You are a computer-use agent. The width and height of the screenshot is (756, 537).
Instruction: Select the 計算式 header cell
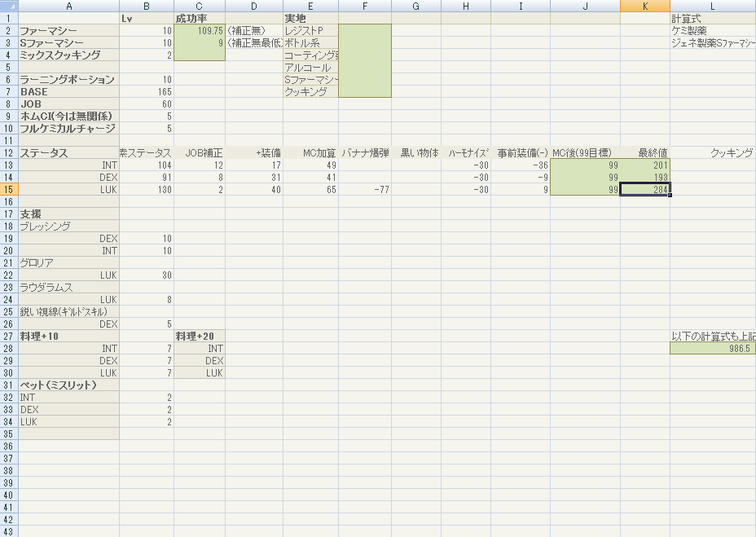713,18
